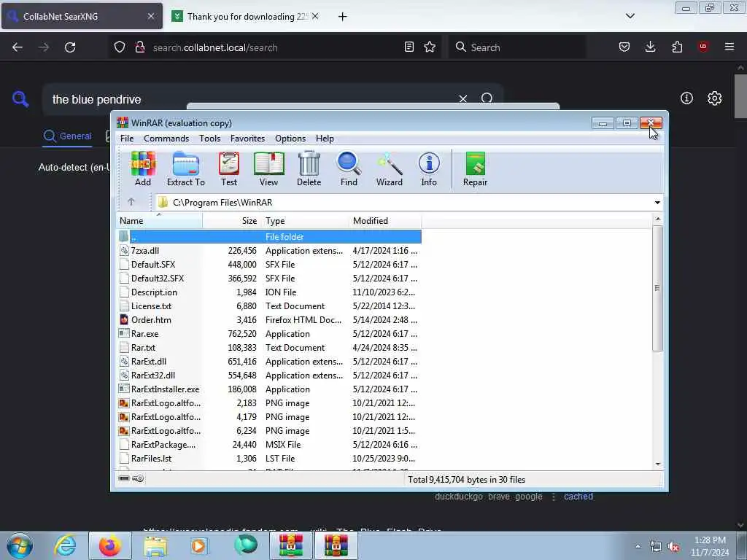Select the RarFiles.lst row
747x560 pixels.
tap(269, 458)
